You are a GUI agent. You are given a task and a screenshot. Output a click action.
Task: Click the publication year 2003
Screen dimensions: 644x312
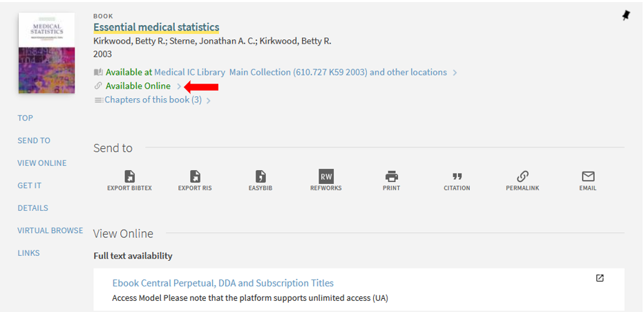coord(103,54)
